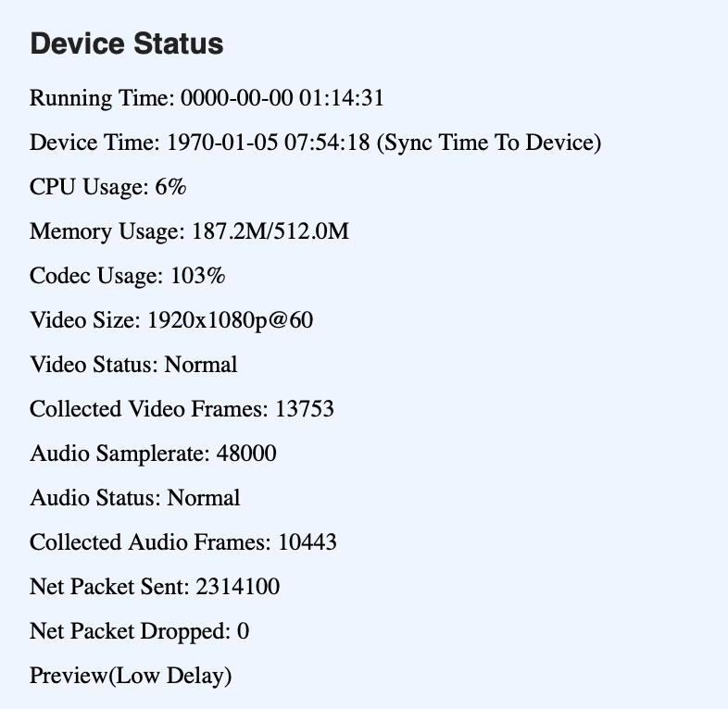Click the Memory Usage label

click(x=107, y=231)
